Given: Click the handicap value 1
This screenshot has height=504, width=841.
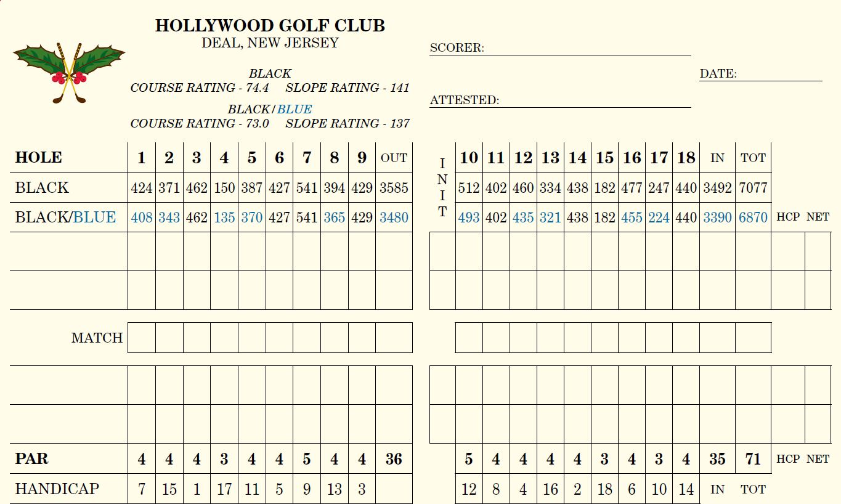Looking at the screenshot, I should pyautogui.click(x=197, y=489).
